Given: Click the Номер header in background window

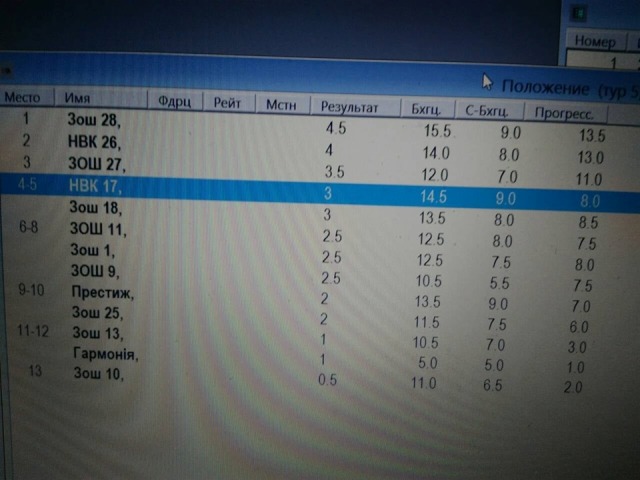Looking at the screenshot, I should coord(595,42).
